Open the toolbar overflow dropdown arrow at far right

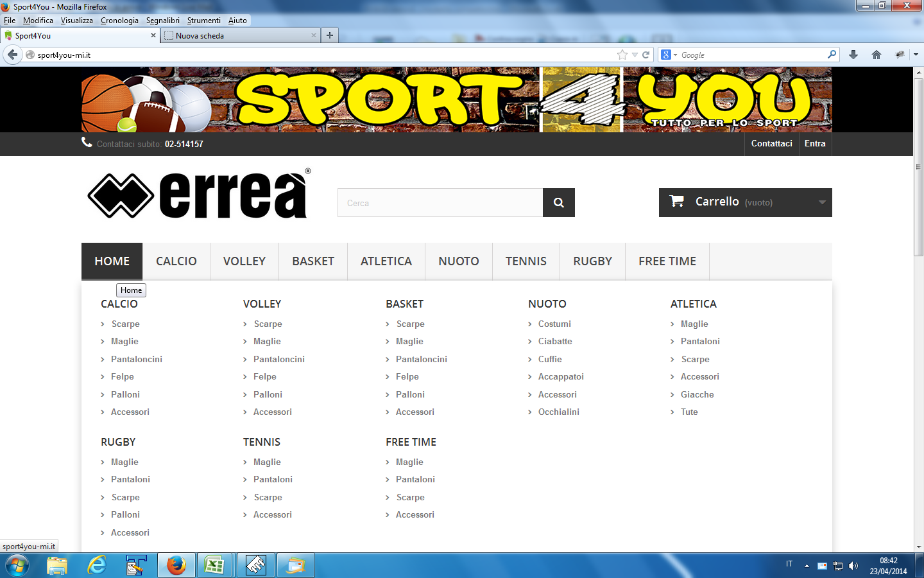pyautogui.click(x=916, y=55)
